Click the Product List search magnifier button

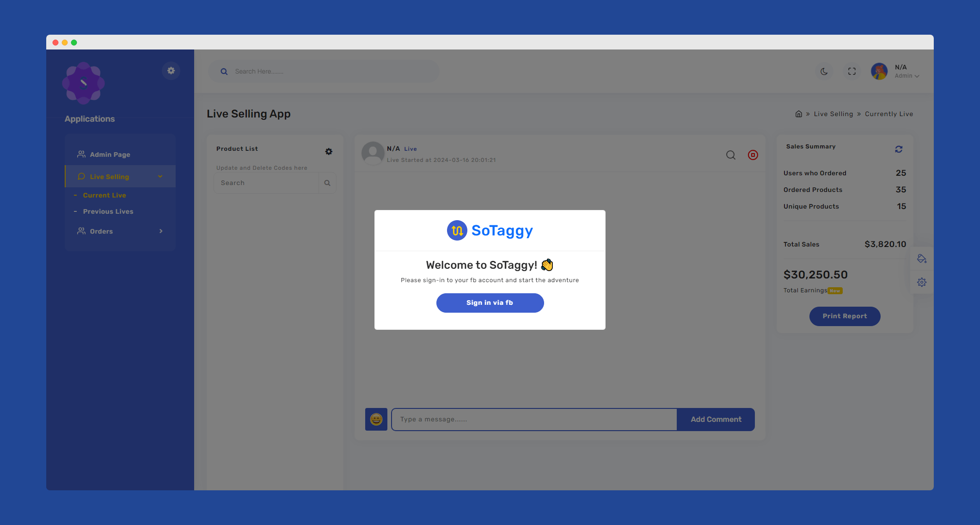[x=327, y=183]
